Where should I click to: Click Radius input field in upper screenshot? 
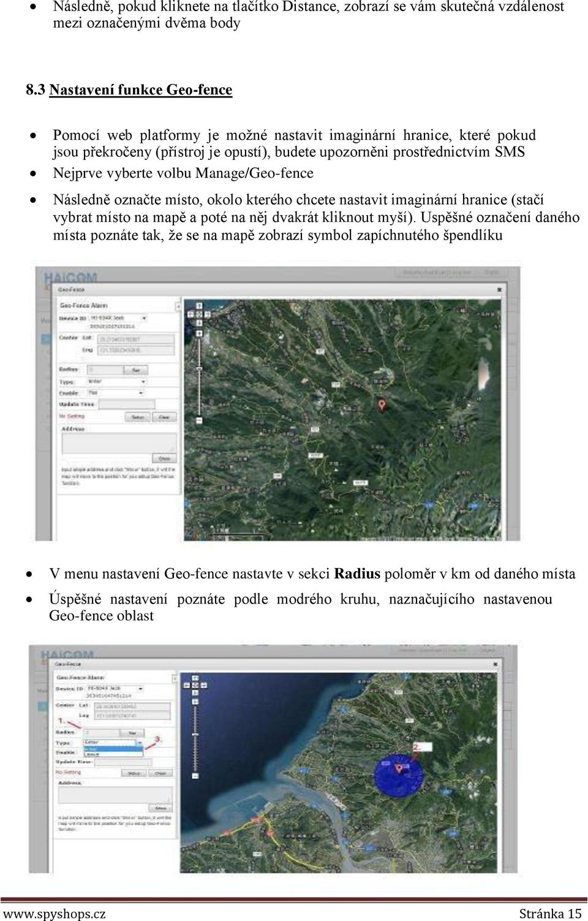pyautogui.click(x=105, y=370)
